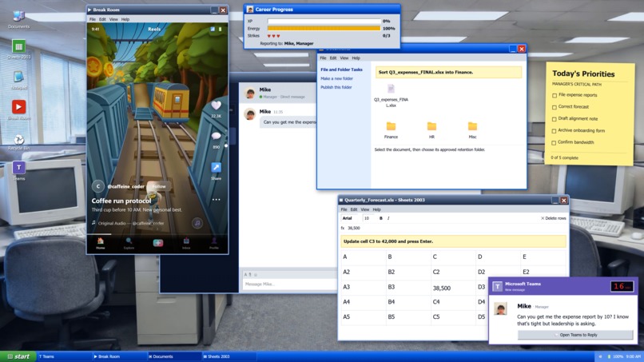Viewport: 644px width, 362px height.
Task: Open the Arial font box in Sheets
Action: pos(350,218)
